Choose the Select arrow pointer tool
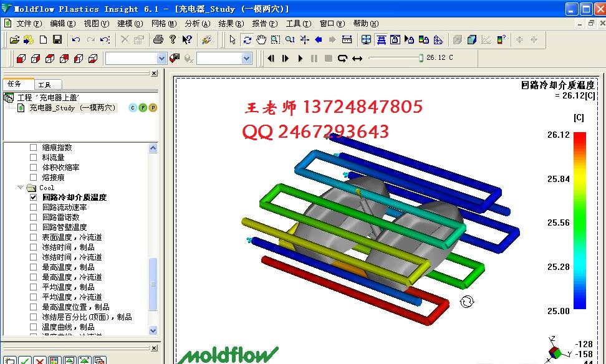Viewport: 606px width, 364px height. [x=233, y=39]
